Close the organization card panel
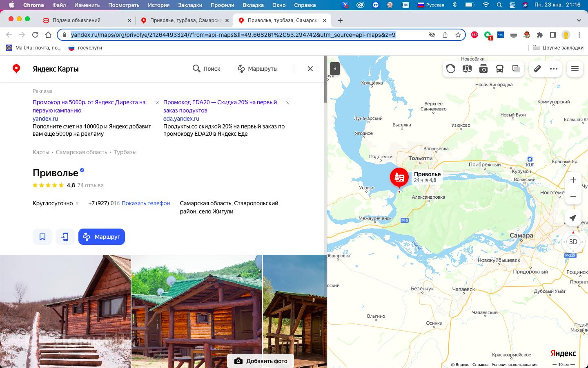This screenshot has height=368, width=588. pyautogui.click(x=310, y=69)
